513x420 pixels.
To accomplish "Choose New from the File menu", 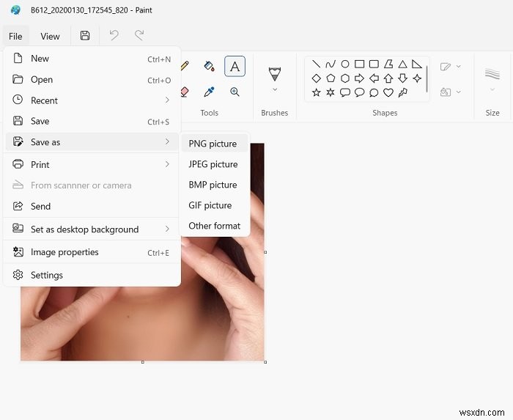I will pyautogui.click(x=92, y=59).
